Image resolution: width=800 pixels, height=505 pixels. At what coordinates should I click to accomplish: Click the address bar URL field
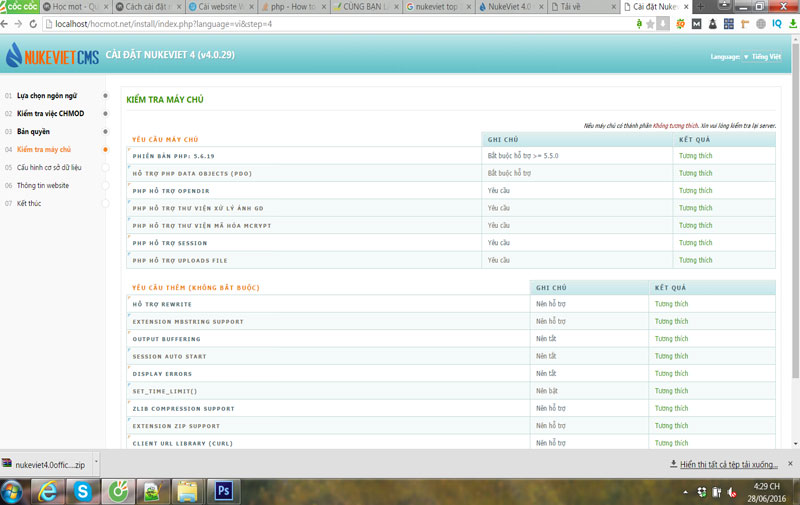[x=300, y=23]
